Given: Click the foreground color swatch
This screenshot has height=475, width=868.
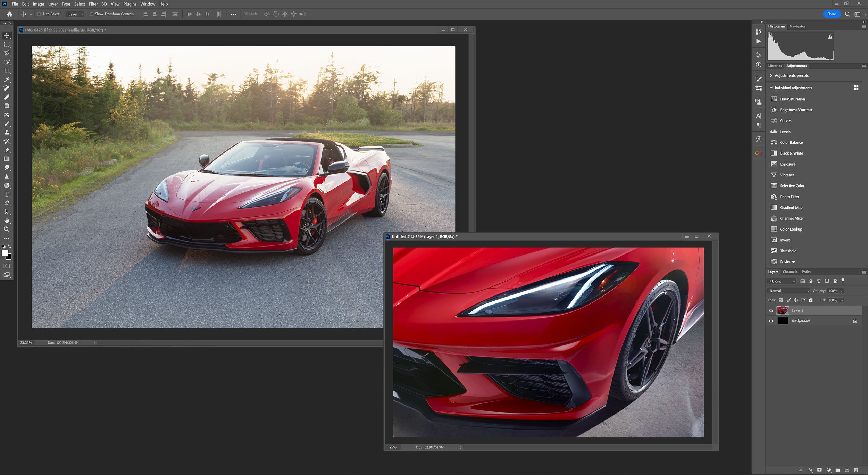Looking at the screenshot, I should point(5,253).
